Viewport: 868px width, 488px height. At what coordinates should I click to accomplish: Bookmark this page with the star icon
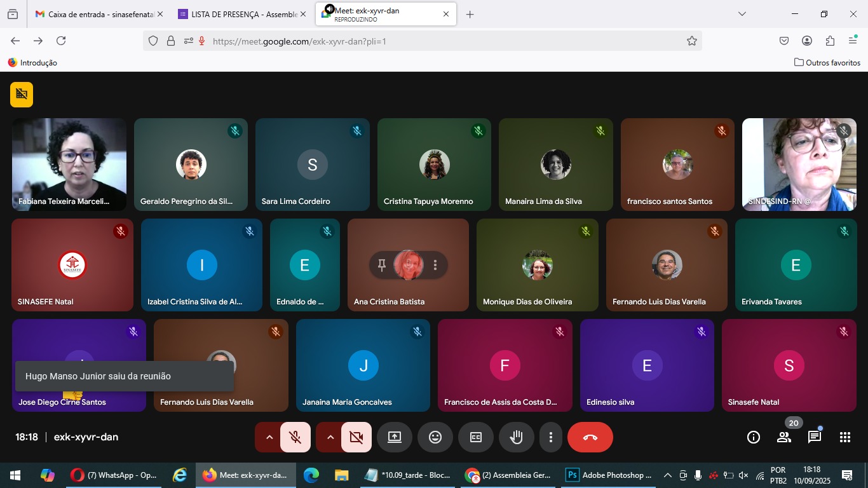692,41
